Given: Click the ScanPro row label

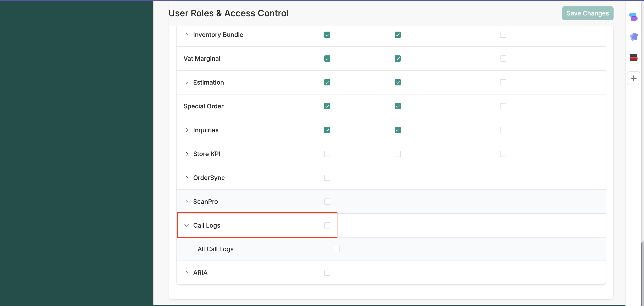Looking at the screenshot, I should pos(205,202).
